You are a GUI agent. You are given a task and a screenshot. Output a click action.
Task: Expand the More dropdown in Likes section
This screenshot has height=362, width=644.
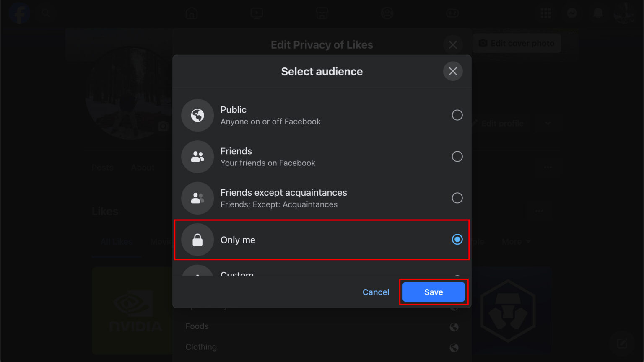coord(516,241)
